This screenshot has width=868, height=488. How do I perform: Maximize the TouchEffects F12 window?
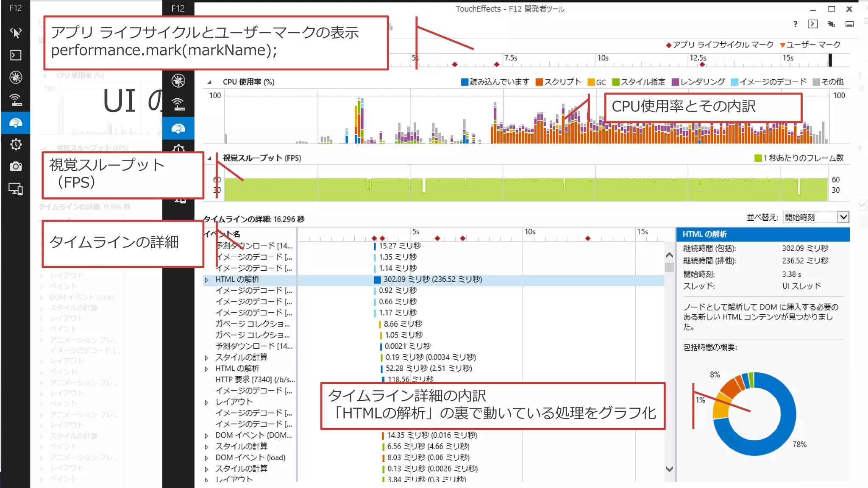831,9
